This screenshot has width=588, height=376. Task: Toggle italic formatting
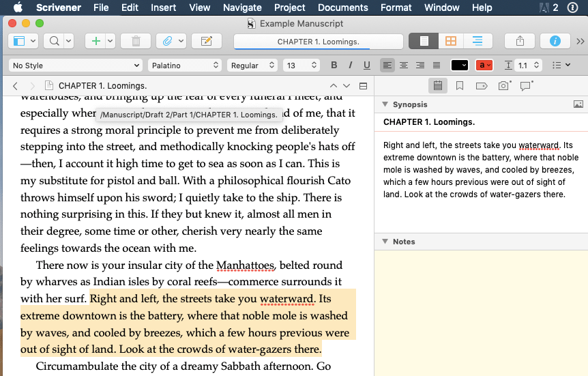point(350,66)
